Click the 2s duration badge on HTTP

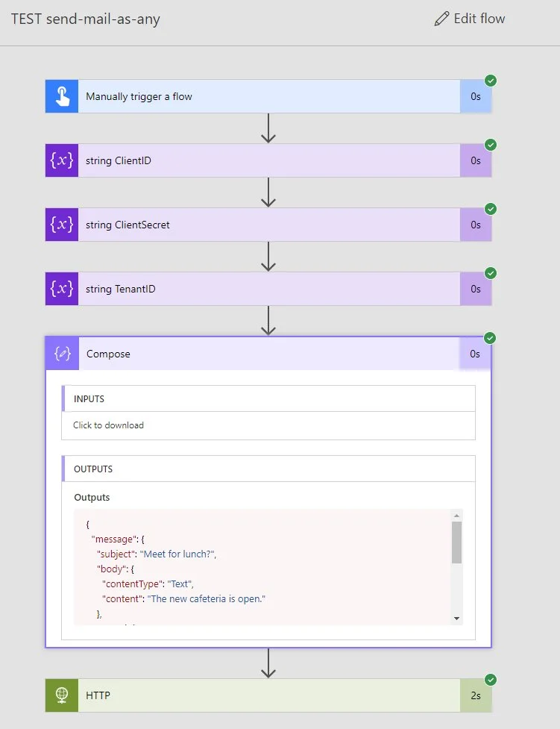[x=475, y=695]
